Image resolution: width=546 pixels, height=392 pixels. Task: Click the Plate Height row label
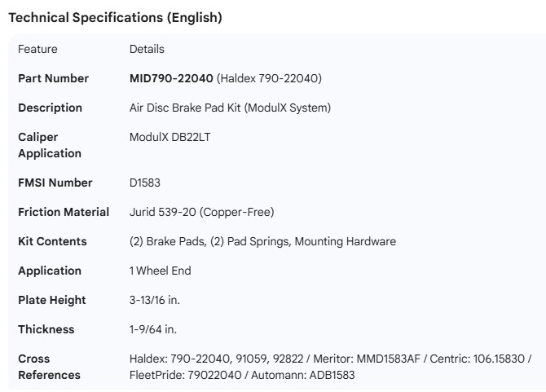pyautogui.click(x=51, y=300)
